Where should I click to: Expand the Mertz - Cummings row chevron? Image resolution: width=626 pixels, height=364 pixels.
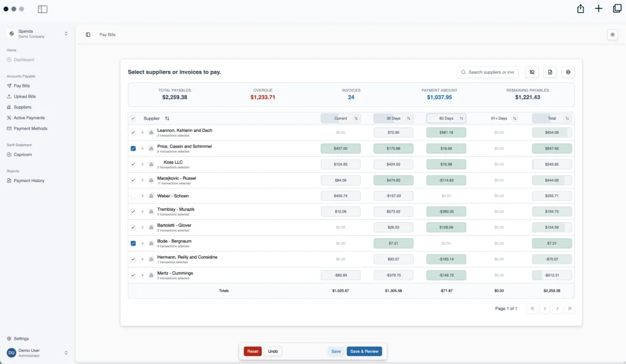[x=142, y=275]
